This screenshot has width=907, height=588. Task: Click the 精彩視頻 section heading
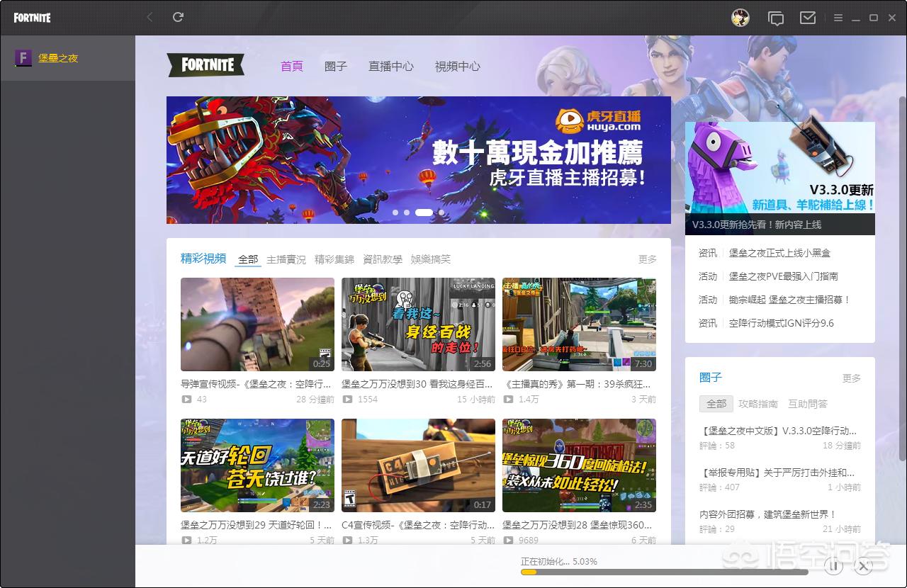[203, 259]
